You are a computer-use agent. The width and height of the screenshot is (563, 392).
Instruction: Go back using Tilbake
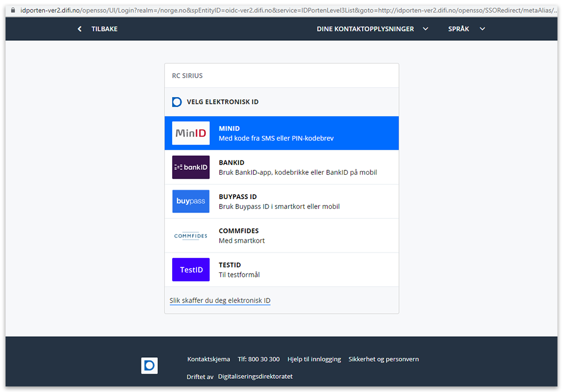[x=104, y=29]
